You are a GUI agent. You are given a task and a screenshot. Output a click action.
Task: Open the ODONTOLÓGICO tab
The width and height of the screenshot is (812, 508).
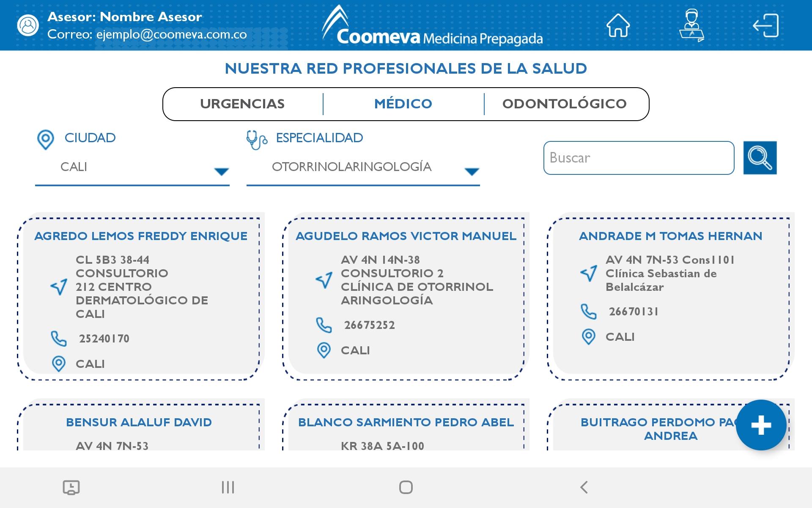(565, 104)
